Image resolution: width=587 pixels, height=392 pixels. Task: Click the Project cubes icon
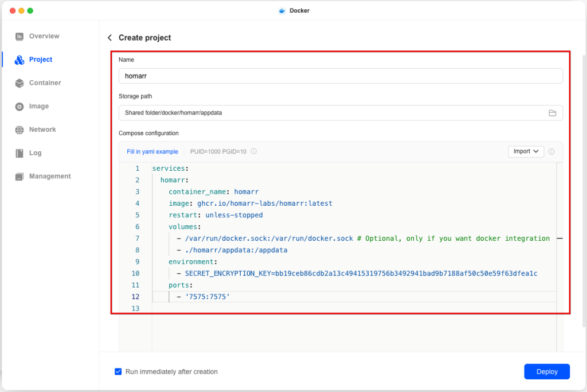(19, 60)
